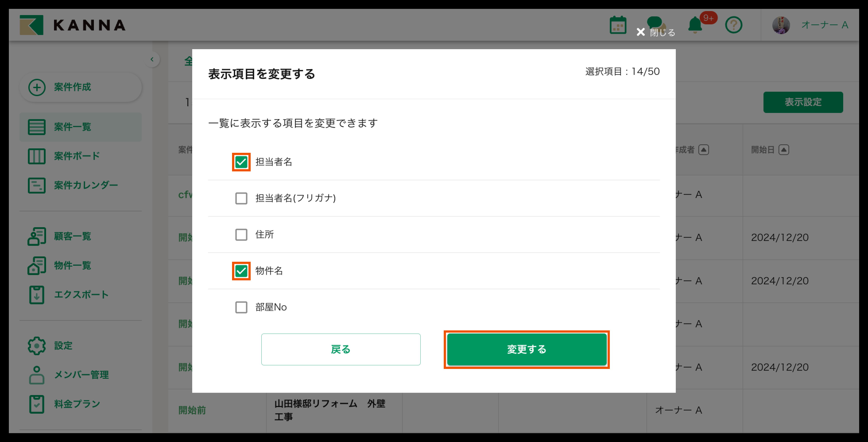868x442 pixels.
Task: Check the 担当者名(フリガナ) checkbox
Action: (241, 198)
